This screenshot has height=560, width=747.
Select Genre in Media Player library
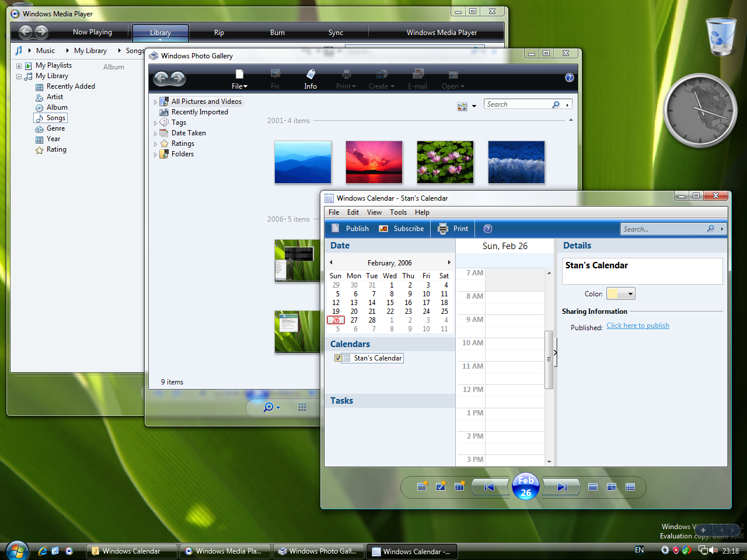(55, 128)
